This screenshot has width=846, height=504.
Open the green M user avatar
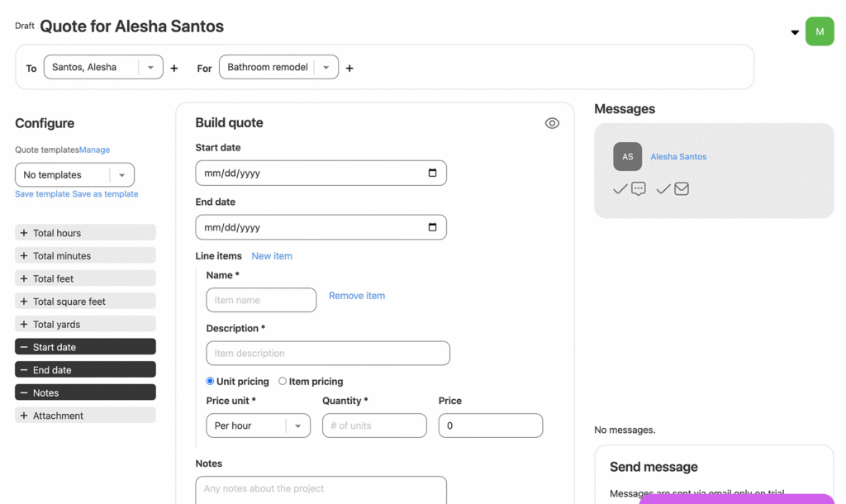[820, 31]
